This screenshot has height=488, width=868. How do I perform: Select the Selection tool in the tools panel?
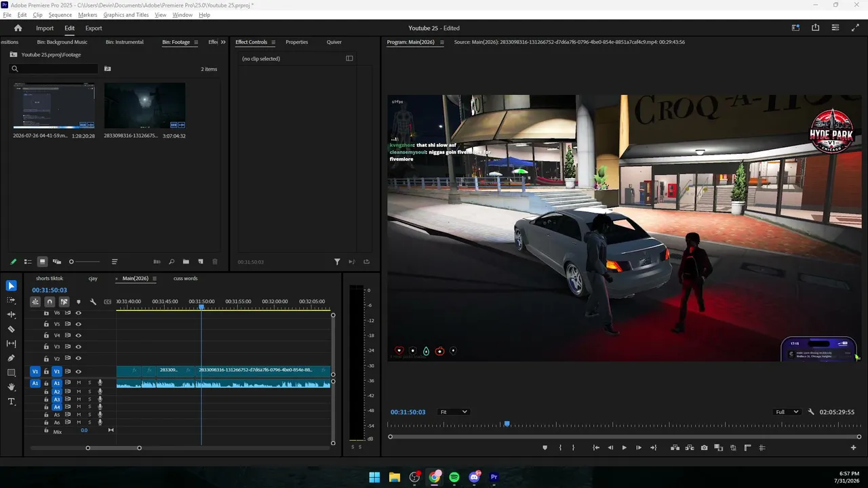coord(11,286)
